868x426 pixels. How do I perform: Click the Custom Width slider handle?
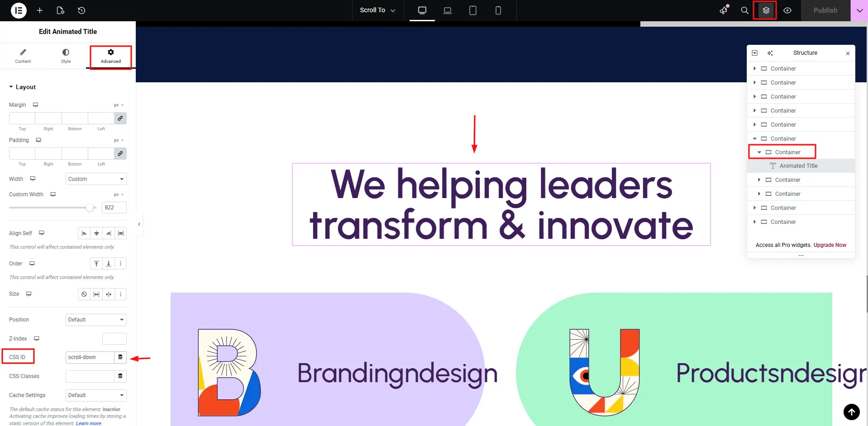tap(90, 208)
